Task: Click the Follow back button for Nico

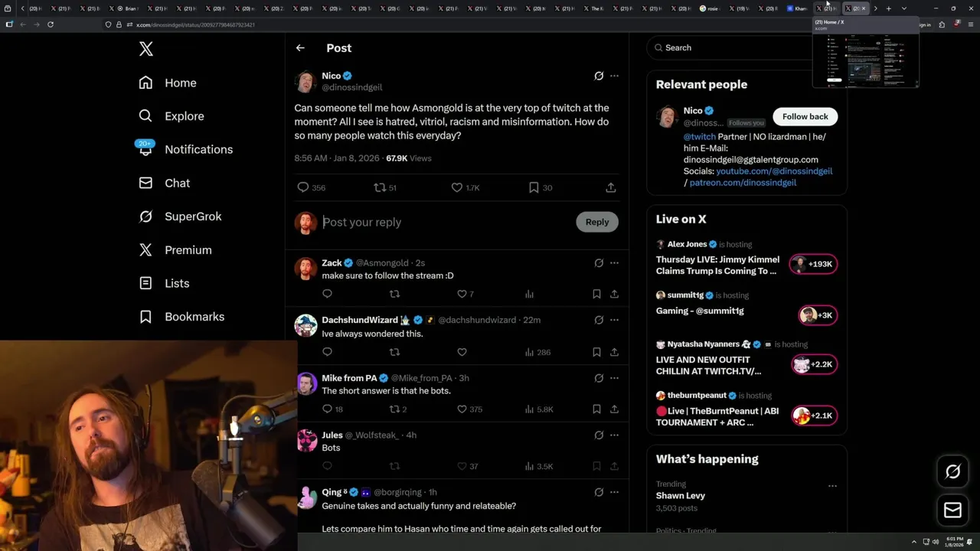Action: [805, 116]
